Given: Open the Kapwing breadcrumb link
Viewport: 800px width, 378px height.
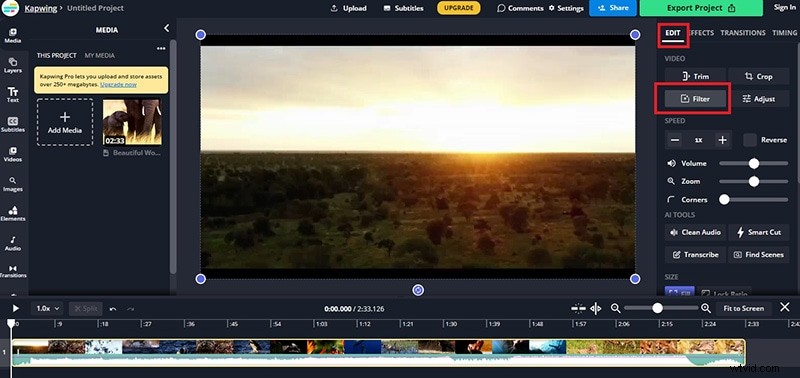Looking at the screenshot, I should (42, 8).
